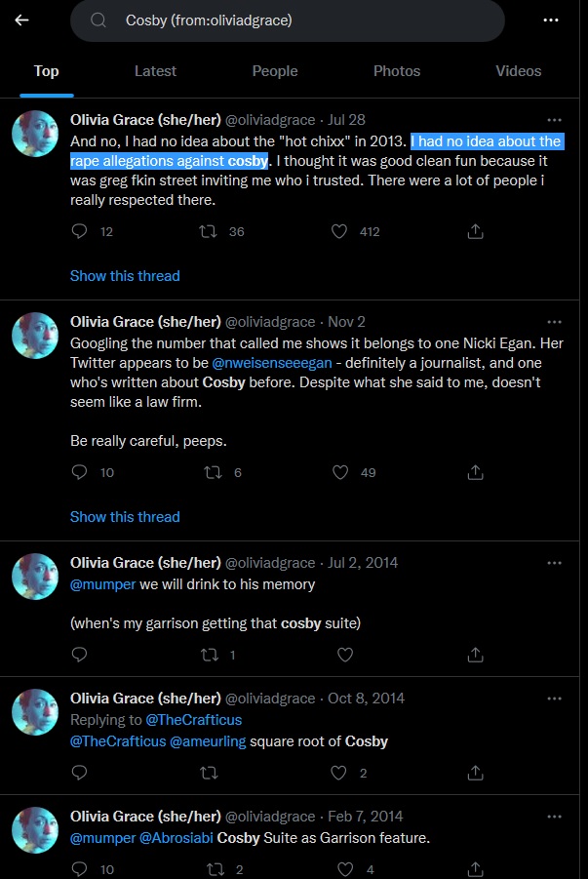Share the Jul 28 tweet
The height and width of the screenshot is (879, 588).
pos(475,231)
